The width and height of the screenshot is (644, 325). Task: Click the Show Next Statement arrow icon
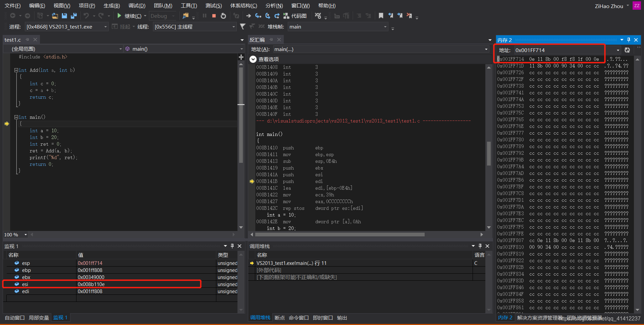pos(248,16)
